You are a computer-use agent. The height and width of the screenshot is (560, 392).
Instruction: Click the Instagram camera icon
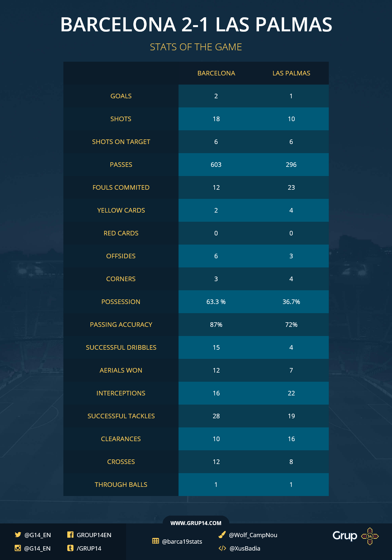point(18,548)
